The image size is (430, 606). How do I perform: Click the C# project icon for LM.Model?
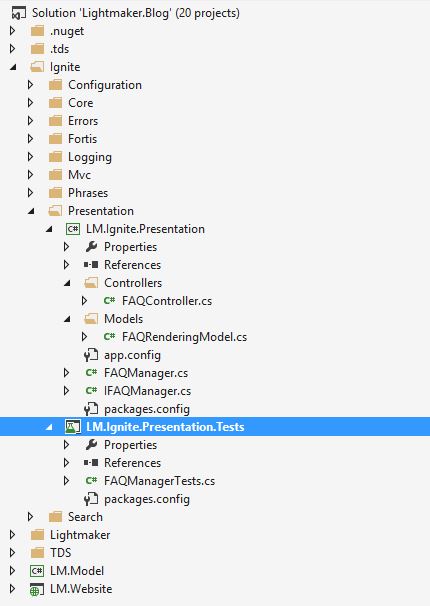click(37, 571)
